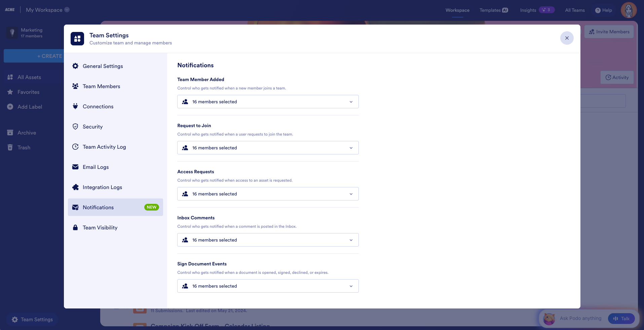Screen dimensions: 644x330
Task: Click the Archive box icon
Action: pos(10,133)
